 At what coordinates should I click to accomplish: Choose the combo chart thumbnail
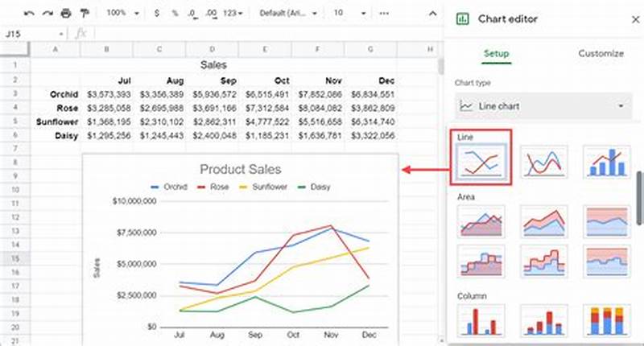607,162
